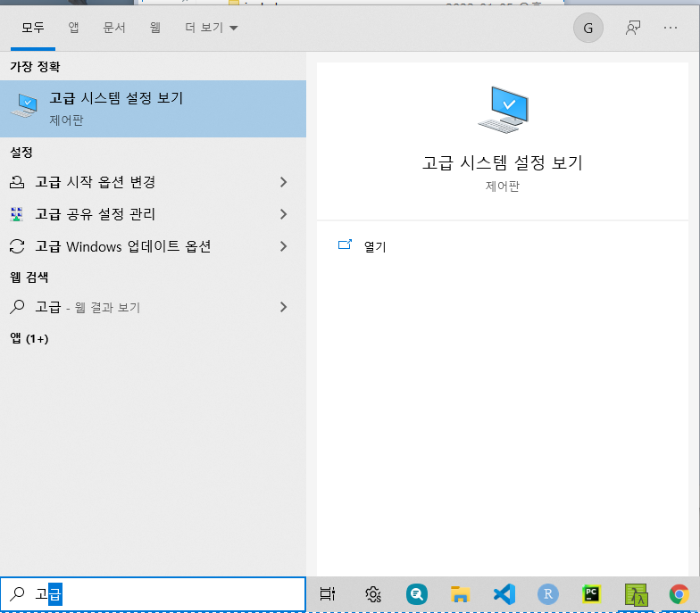Click preview pane title 고급 시스템 설정 보기
Viewport: 700px width, 613px height.
pos(503,162)
